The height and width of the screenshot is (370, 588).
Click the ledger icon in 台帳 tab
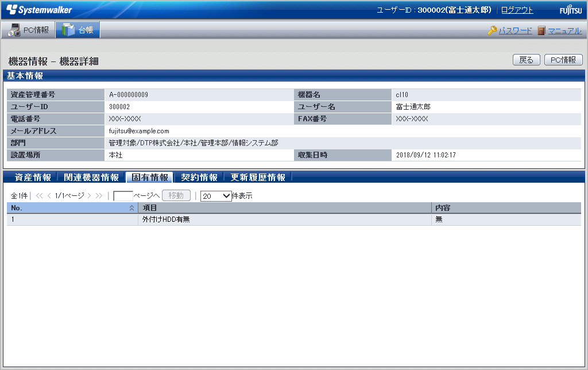[x=68, y=30]
